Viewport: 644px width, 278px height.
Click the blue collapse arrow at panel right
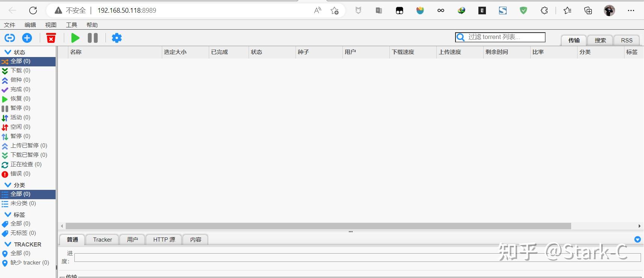[638, 239]
